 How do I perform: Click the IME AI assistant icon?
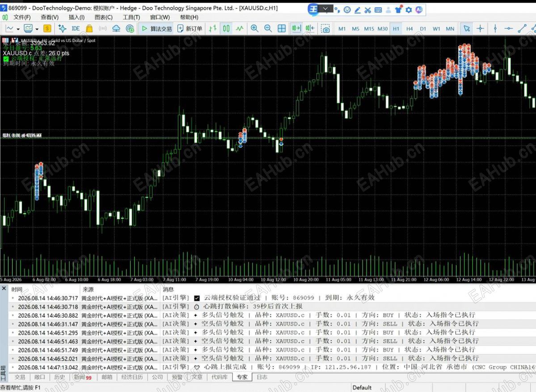[x=419, y=10]
